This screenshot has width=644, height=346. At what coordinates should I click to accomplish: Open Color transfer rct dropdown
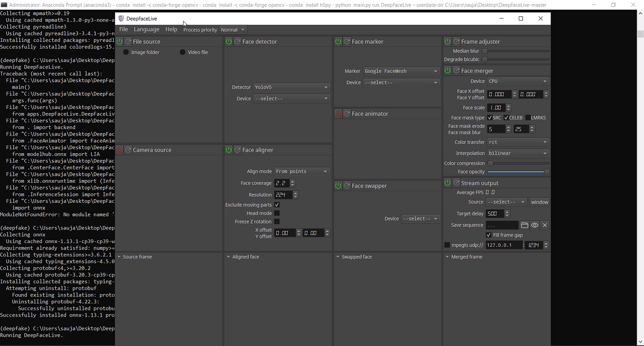pos(518,142)
